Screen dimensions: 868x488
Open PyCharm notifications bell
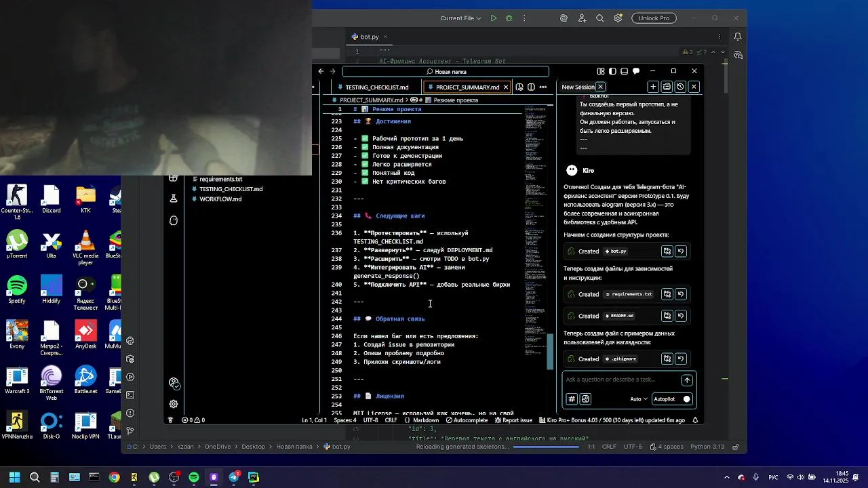pos(738,37)
